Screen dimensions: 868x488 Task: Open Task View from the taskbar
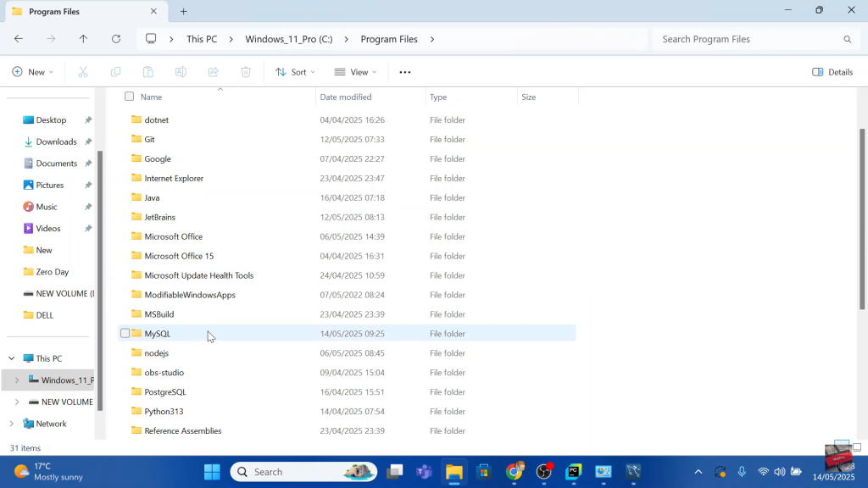[395, 472]
